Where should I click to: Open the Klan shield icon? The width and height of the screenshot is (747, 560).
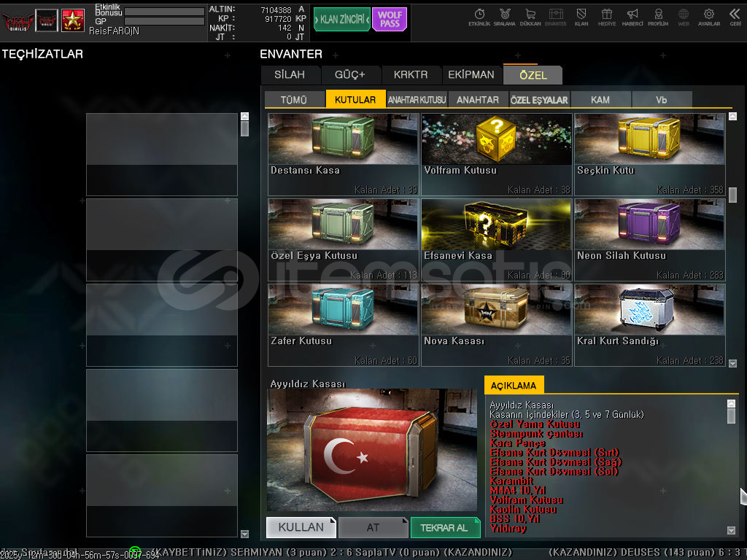[x=581, y=16]
